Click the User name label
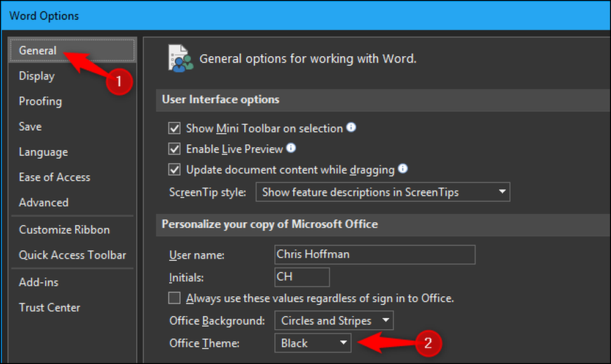Image resolution: width=611 pixels, height=364 pixels. pyautogui.click(x=197, y=255)
